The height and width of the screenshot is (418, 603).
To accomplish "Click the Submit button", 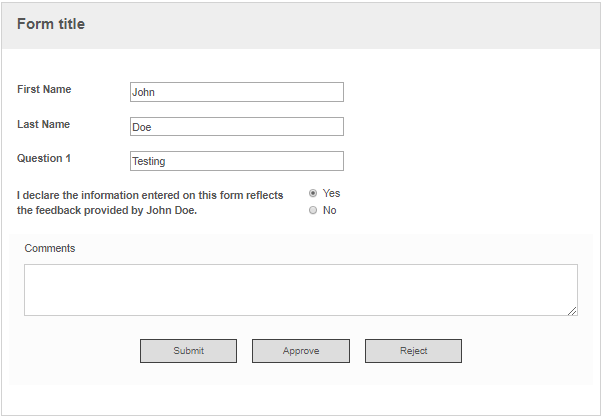I will [x=188, y=351].
